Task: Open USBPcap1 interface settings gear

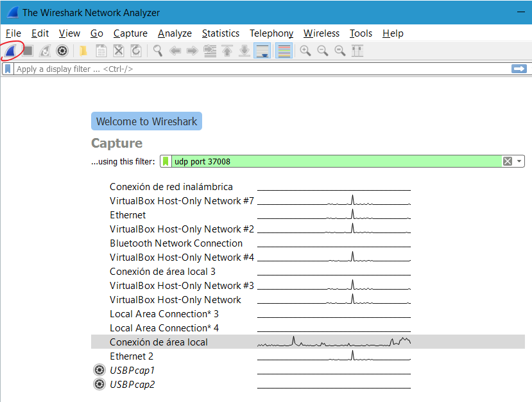Action: [x=99, y=370]
